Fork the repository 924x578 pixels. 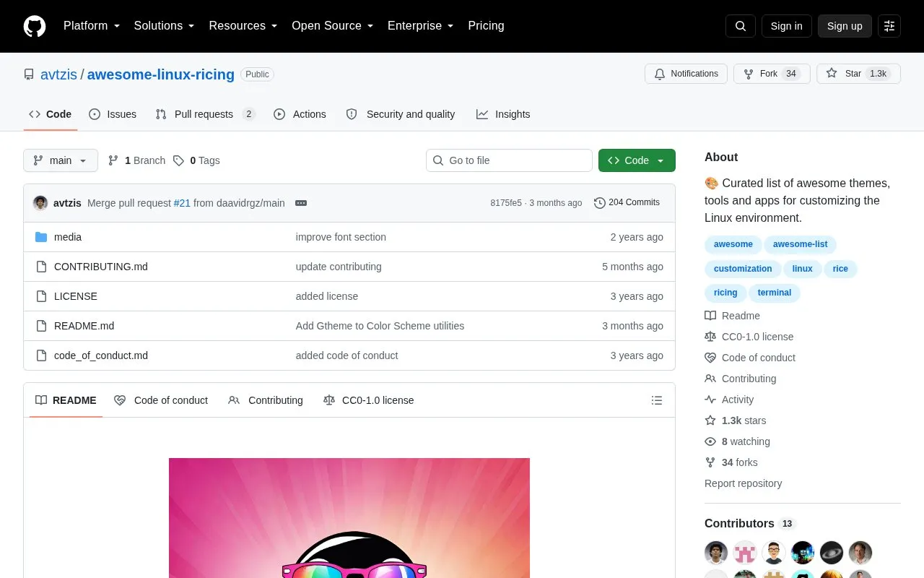click(772, 74)
